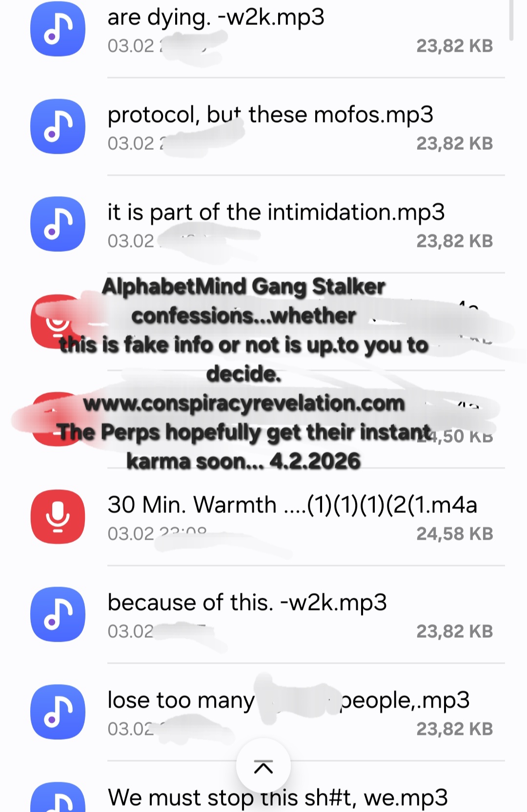Image resolution: width=527 pixels, height=812 pixels.
Task: Open 'protocol, but these mofos.mp3' file
Action: pyautogui.click(x=263, y=127)
